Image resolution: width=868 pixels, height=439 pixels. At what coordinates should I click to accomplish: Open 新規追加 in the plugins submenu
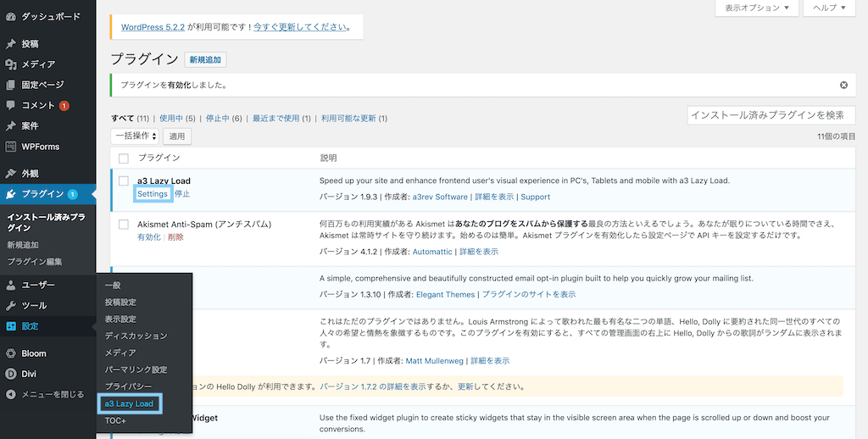[x=23, y=245]
